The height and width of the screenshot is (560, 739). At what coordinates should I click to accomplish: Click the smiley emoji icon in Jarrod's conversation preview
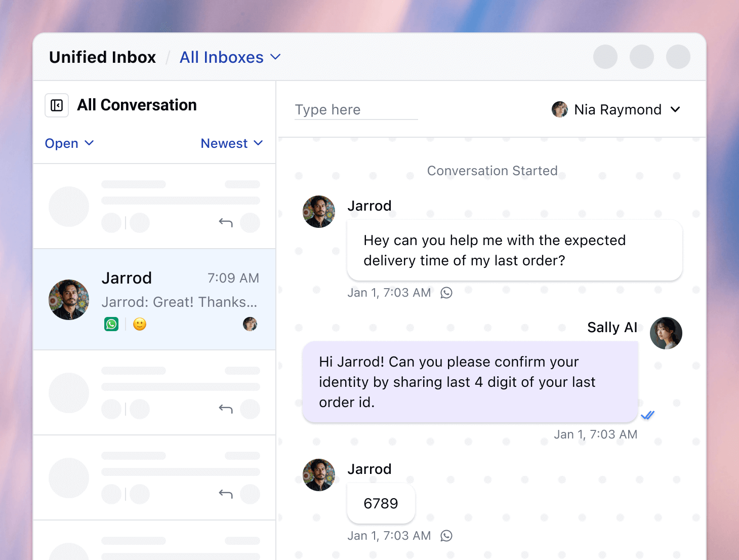(139, 324)
